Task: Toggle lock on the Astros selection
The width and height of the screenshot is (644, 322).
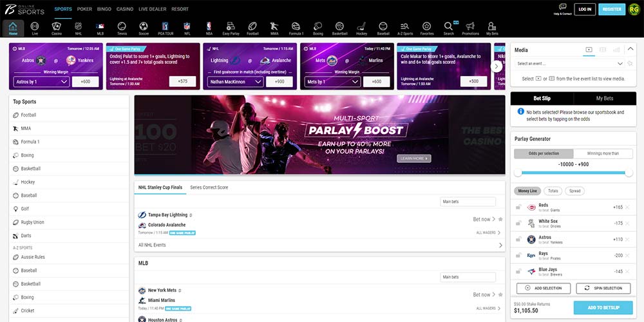Action: point(518,240)
